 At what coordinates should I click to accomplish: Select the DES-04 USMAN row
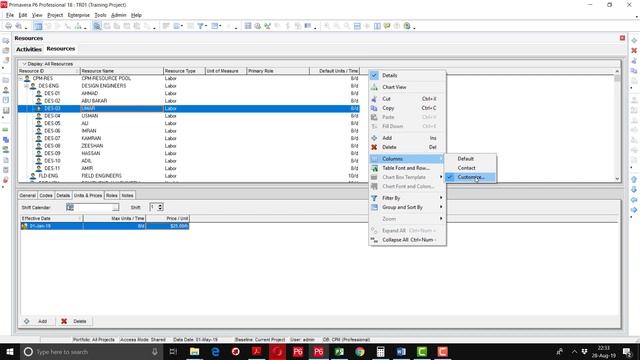point(189,116)
